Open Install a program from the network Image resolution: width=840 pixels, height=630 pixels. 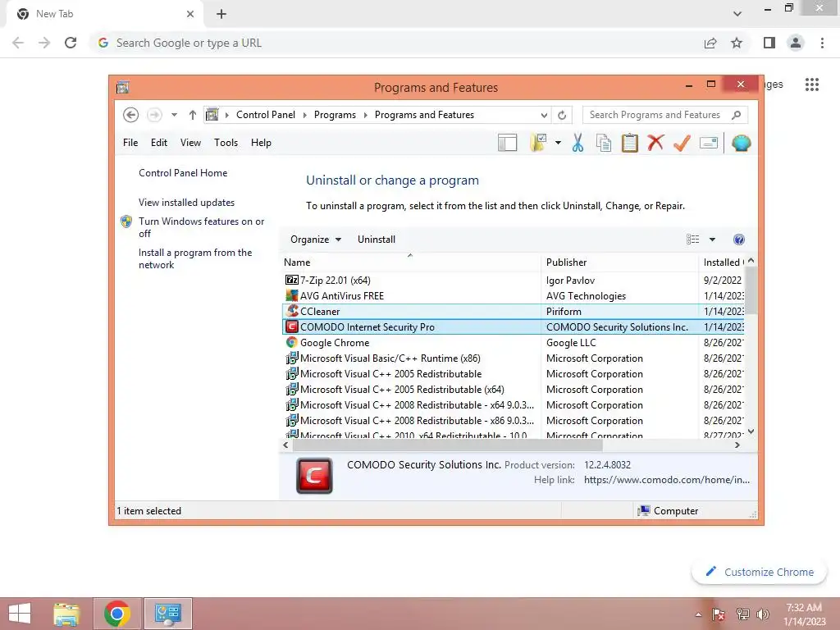[195, 258]
